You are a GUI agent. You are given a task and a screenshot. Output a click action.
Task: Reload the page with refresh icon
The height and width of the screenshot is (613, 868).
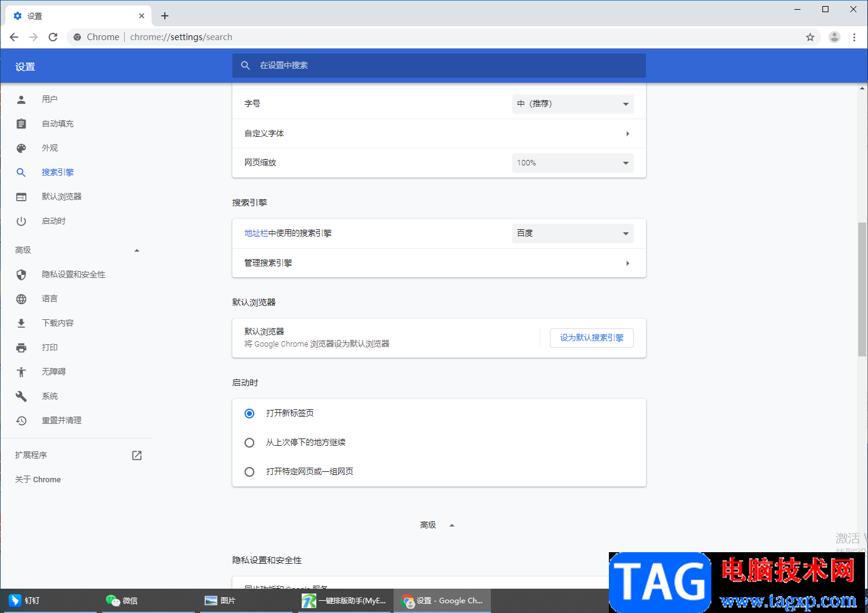point(53,37)
